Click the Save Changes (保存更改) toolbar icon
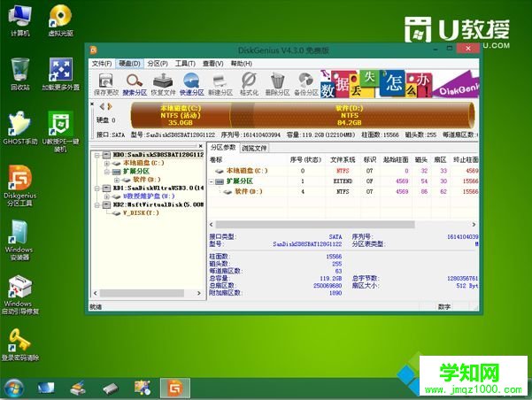 [105, 84]
